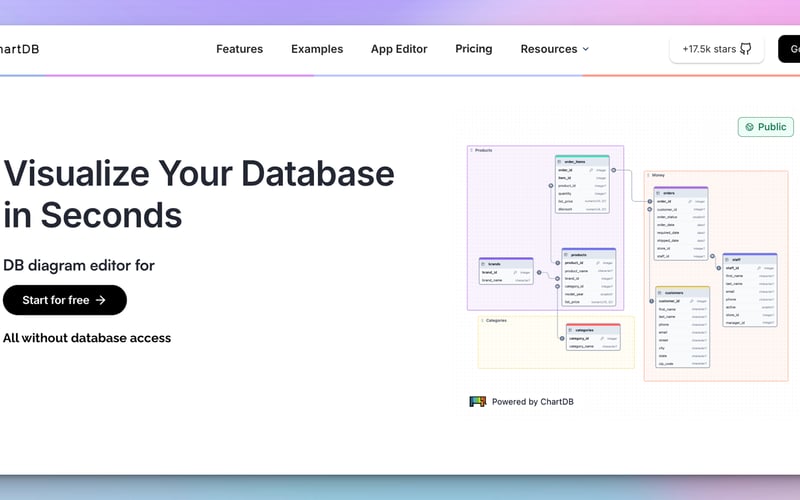This screenshot has height=500, width=800.
Task: Click the staff table header
Action: pos(749,259)
